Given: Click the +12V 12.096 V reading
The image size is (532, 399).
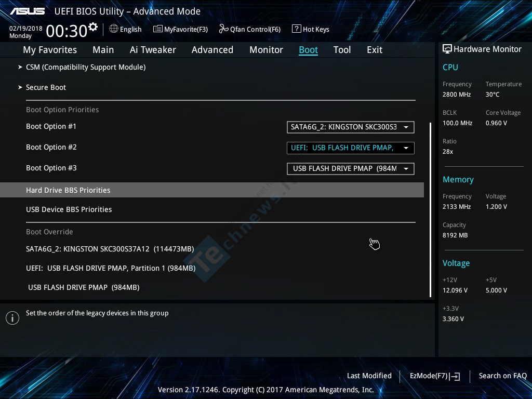Looking at the screenshot, I should [455, 290].
